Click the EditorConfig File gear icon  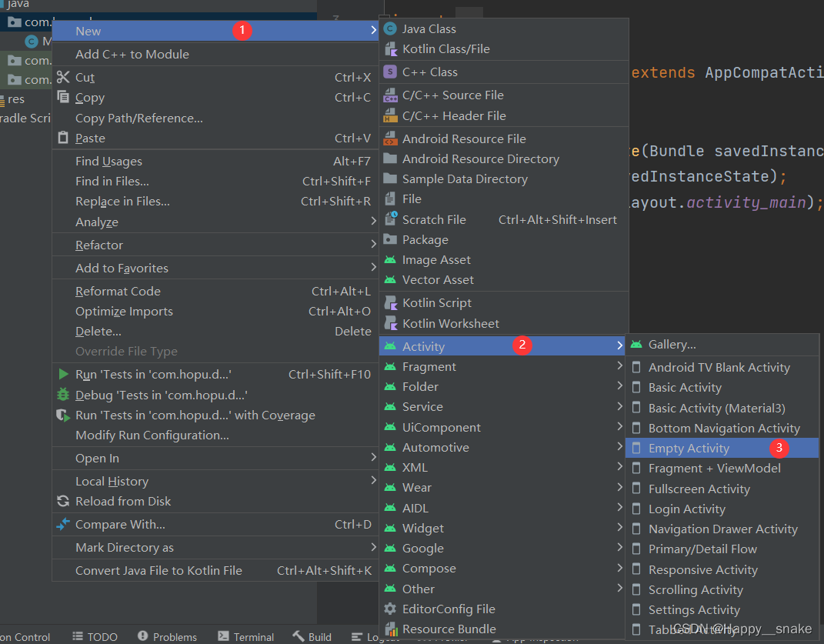coord(390,609)
